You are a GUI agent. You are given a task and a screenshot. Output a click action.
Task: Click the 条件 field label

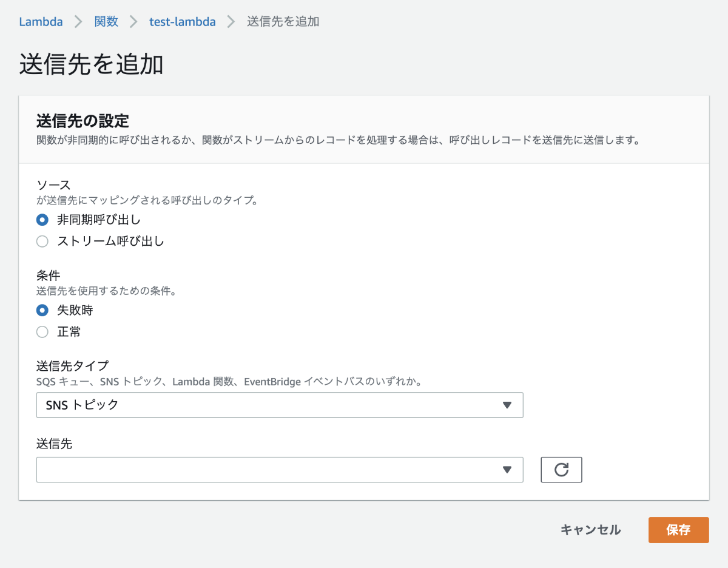tap(48, 276)
